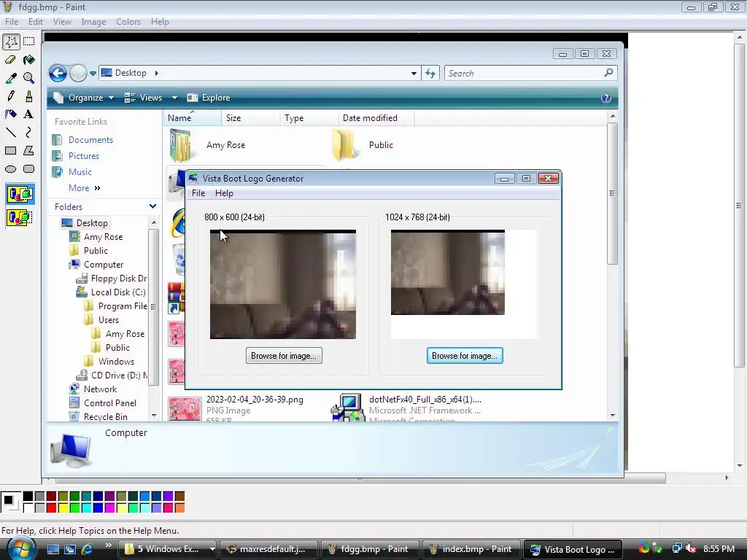Click Browse for image under 800 x 600
The image size is (747, 560).
pos(284,356)
